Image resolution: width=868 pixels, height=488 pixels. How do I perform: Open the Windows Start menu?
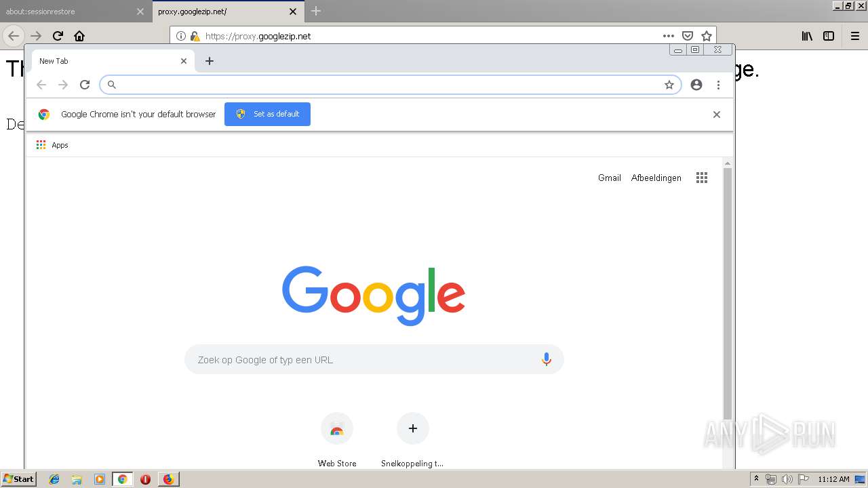click(18, 479)
